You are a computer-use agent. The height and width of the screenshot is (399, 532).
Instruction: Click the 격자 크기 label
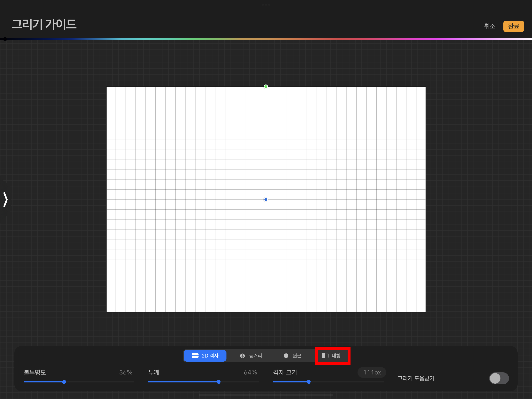pos(285,372)
